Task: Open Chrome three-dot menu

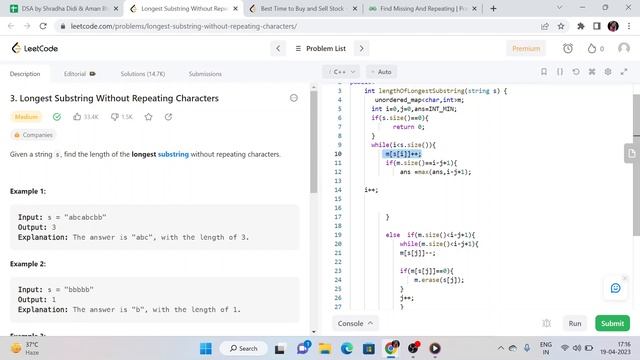Action: coord(629,26)
